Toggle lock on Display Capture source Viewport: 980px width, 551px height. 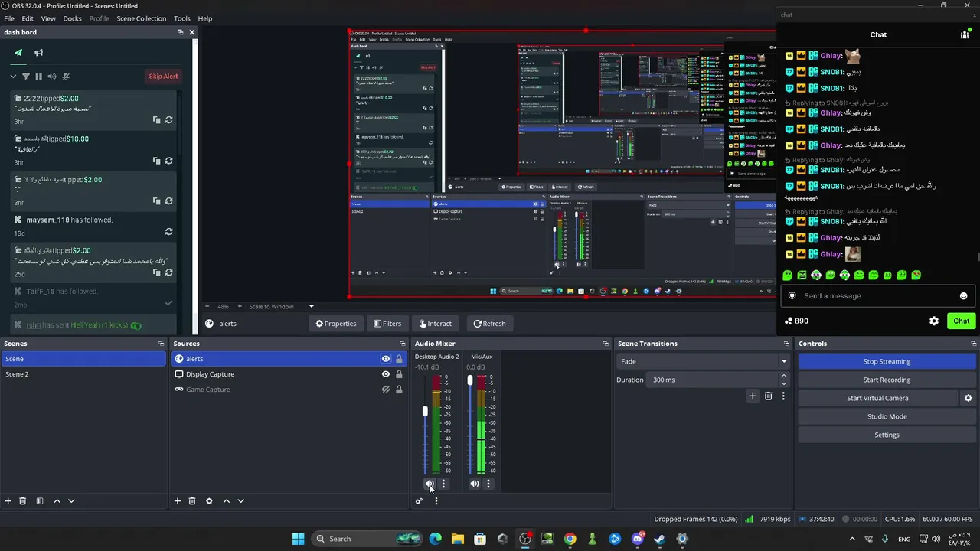pos(399,374)
